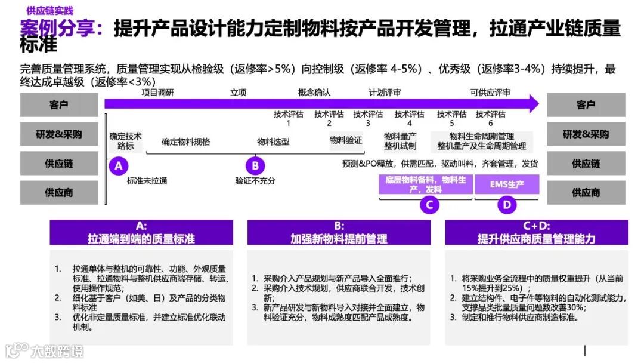Click item '细化基于客户' in panel A
This screenshot has width=644, height=363.
[140, 303]
